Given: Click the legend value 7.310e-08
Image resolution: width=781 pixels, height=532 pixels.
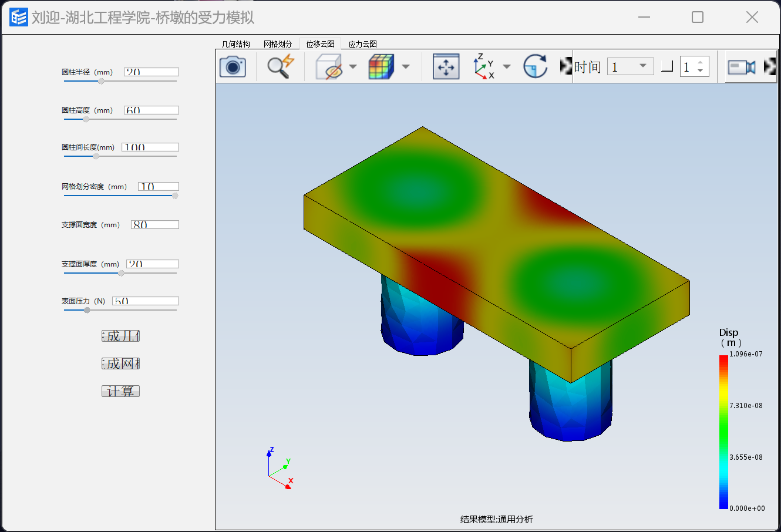Looking at the screenshot, I should tap(746, 406).
